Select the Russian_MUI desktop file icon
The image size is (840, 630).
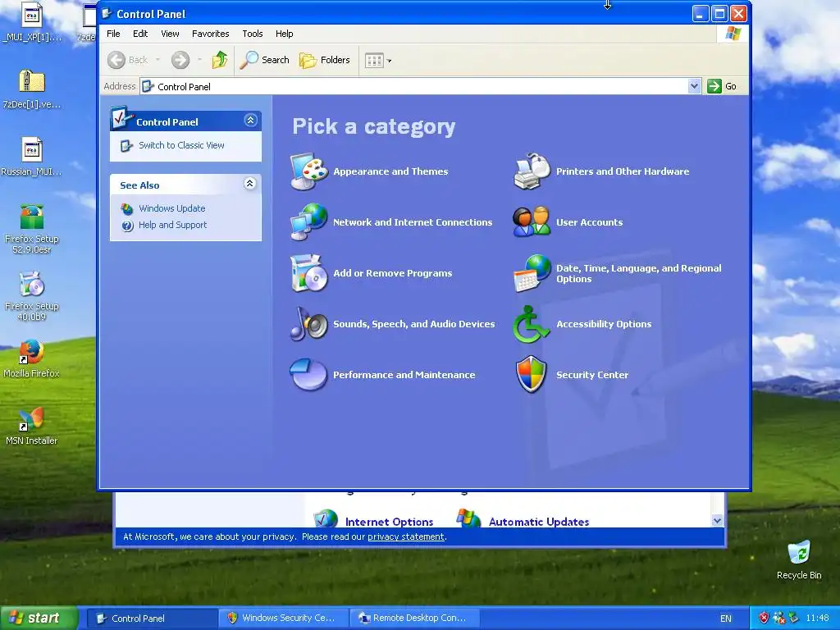pyautogui.click(x=32, y=157)
